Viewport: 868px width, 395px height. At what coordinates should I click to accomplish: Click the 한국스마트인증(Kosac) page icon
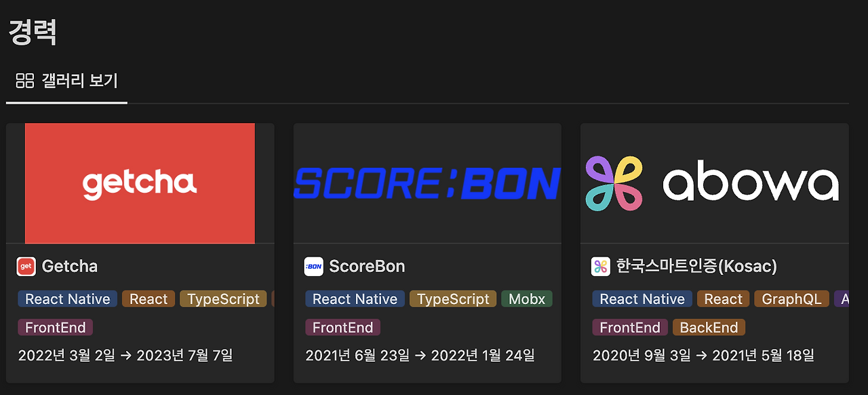click(x=601, y=267)
